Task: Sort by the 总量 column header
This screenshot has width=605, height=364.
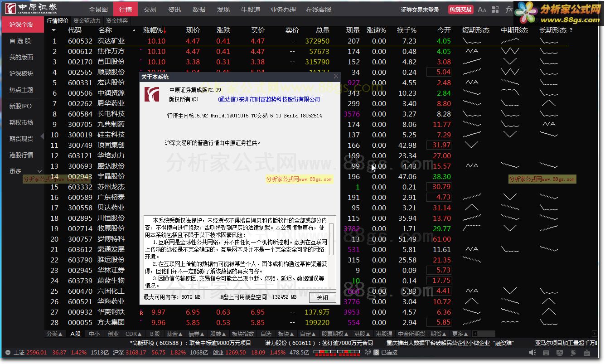Action: pos(323,30)
